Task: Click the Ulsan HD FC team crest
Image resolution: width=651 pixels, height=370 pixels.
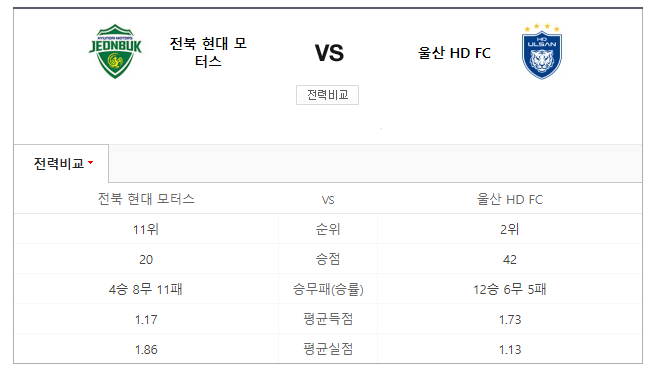Action: (x=541, y=51)
